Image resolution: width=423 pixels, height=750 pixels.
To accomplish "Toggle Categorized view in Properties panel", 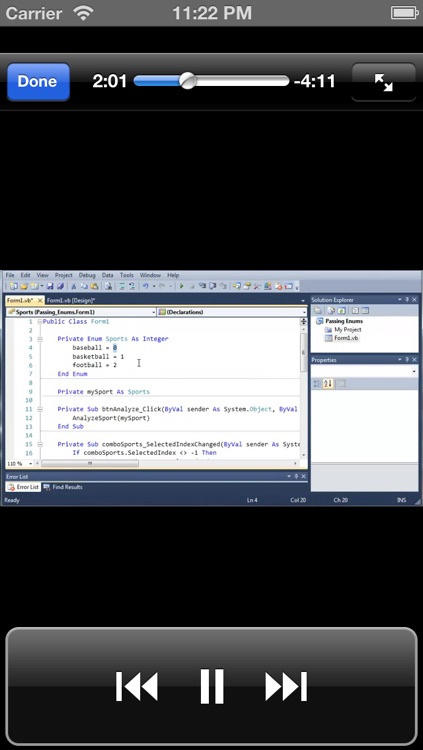I will (x=317, y=384).
